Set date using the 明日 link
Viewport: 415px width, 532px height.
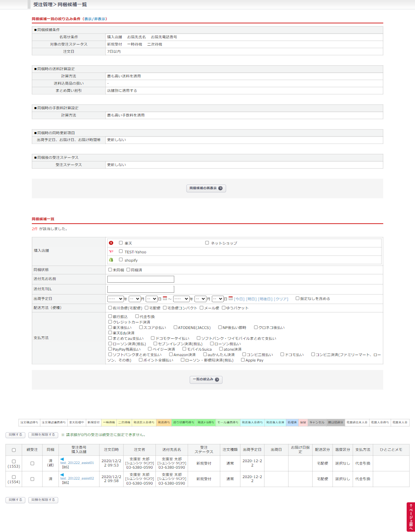tap(251, 299)
